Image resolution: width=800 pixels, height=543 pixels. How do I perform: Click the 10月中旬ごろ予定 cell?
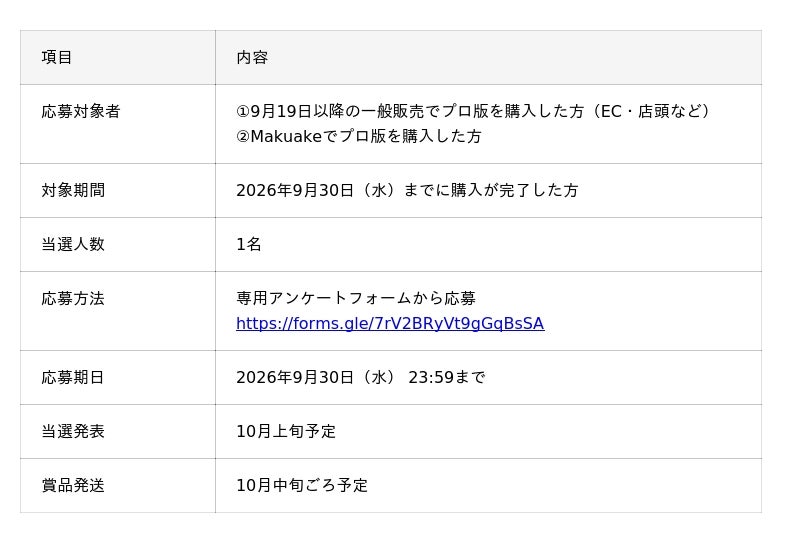(x=488, y=485)
